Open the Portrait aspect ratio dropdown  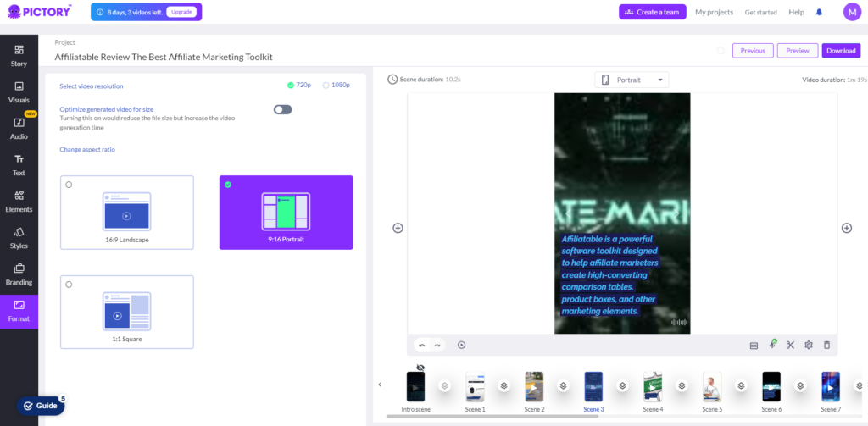pos(632,80)
